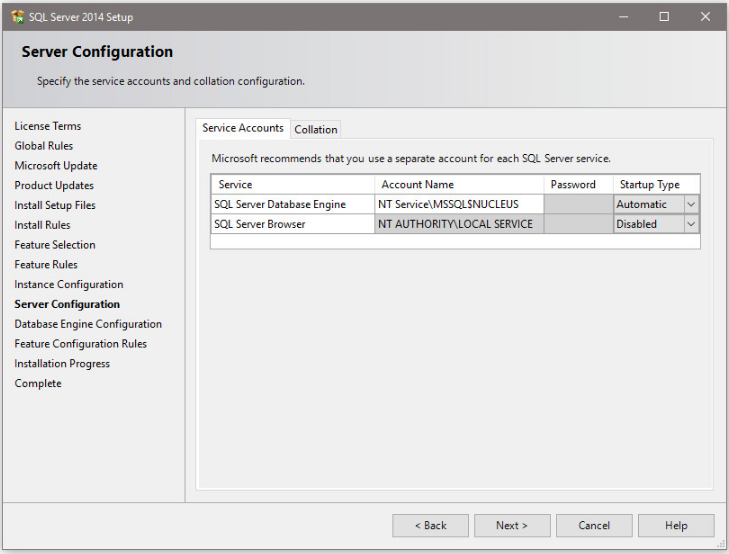Screen dimensions: 729x554
Task: Expand Startup Type dropdown for SQL Server Browser
Action: [690, 224]
